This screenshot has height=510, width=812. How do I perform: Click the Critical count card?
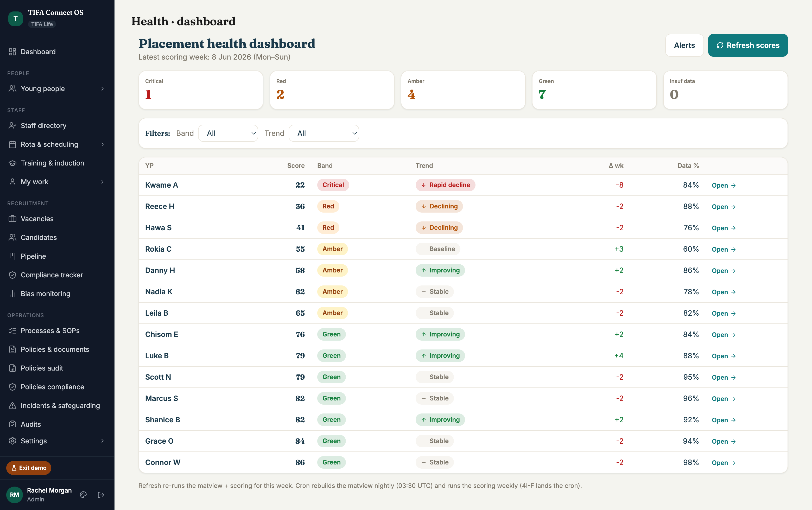coord(201,90)
